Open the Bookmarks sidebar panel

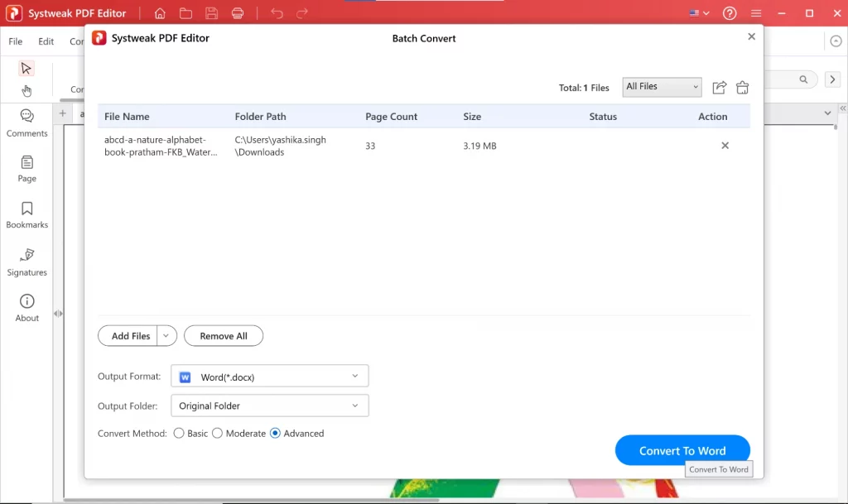26,215
